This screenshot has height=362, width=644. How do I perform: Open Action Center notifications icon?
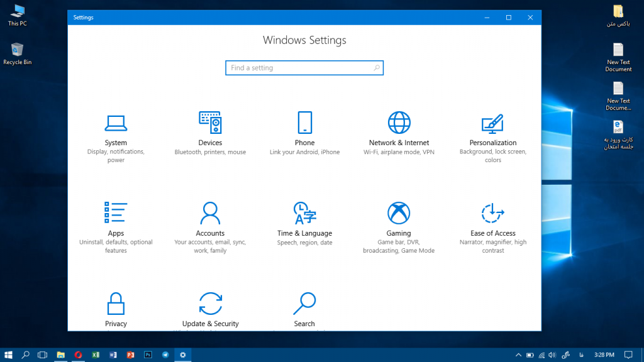click(x=628, y=355)
